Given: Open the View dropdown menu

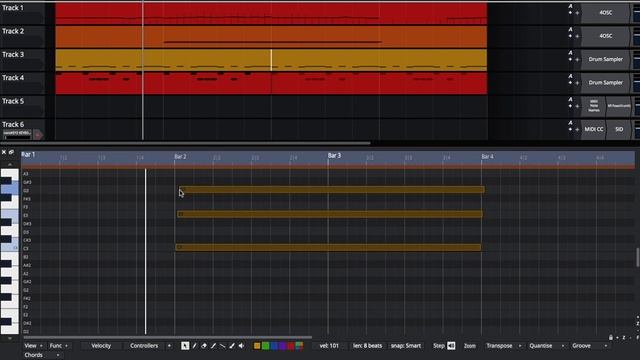Looking at the screenshot, I should (33, 346).
